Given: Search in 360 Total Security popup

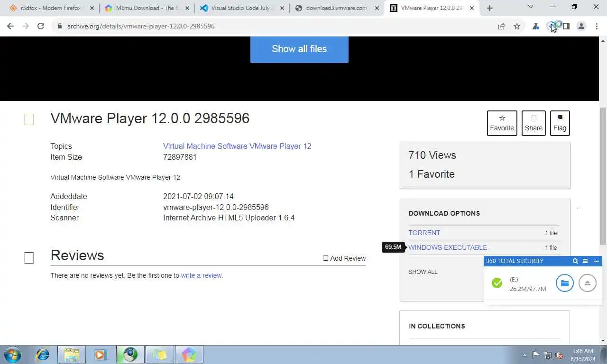Looking at the screenshot, I should pos(575,261).
